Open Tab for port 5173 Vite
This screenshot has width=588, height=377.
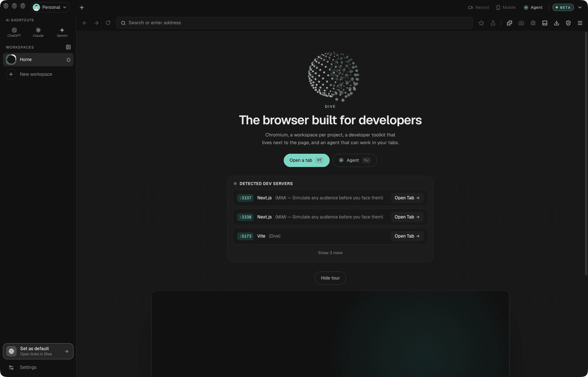[407, 236]
